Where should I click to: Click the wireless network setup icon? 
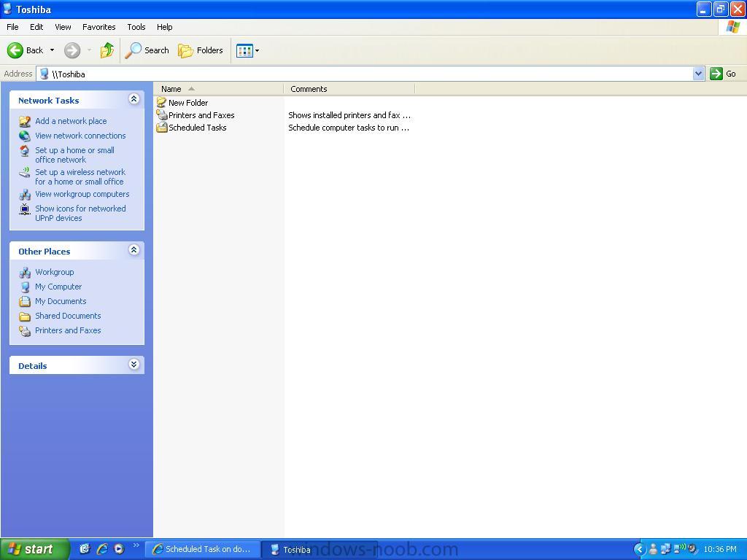[x=25, y=172]
